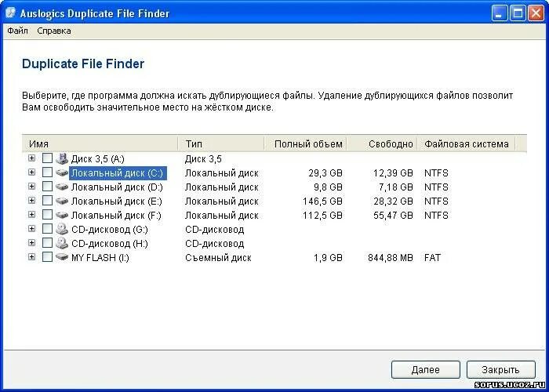Check the box for Локальный диск (D:)
This screenshot has height=392, width=549.
pos(47,187)
